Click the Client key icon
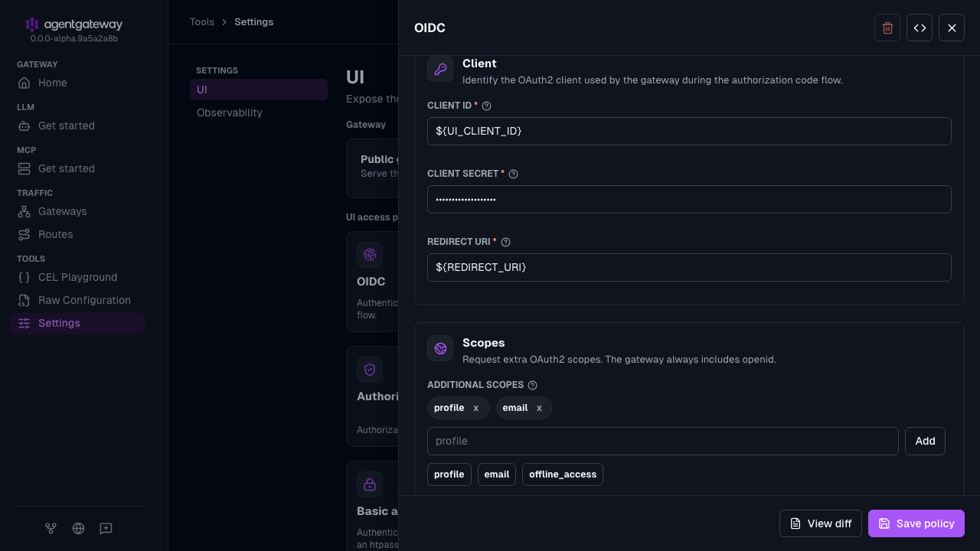The height and width of the screenshot is (551, 980). click(440, 69)
